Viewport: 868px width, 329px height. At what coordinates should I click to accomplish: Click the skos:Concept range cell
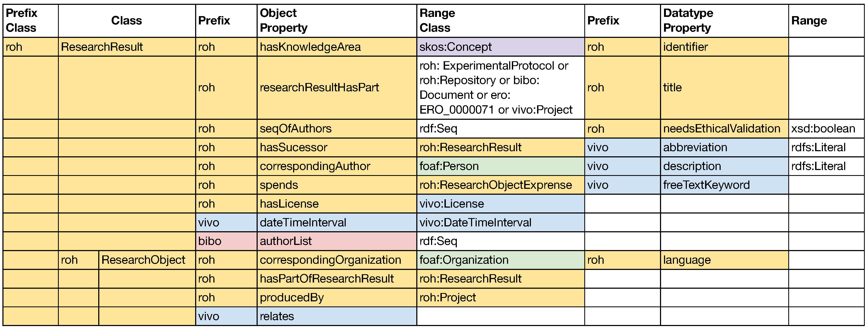coord(455,47)
